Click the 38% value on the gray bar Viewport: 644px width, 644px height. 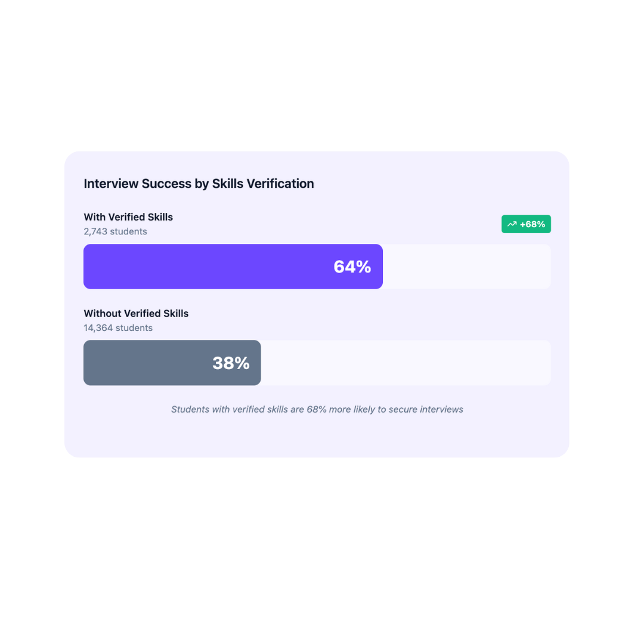coord(231,363)
